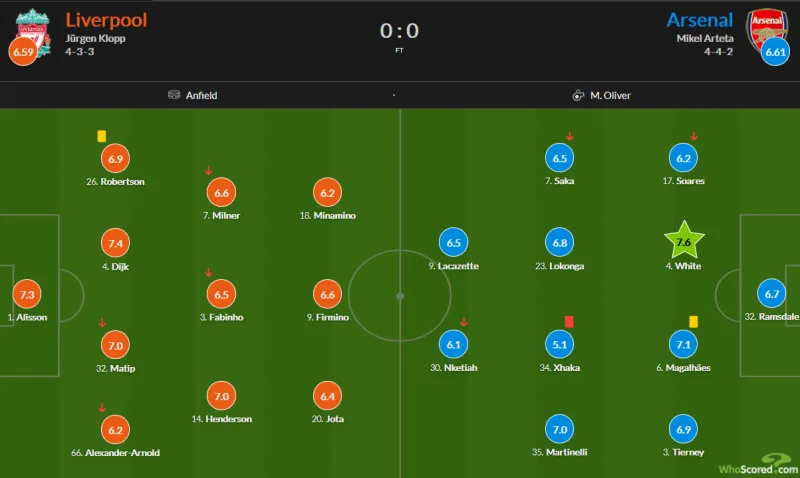The image size is (800, 478).
Task: Click Dijk's 7.4 rating circle
Action: click(115, 243)
